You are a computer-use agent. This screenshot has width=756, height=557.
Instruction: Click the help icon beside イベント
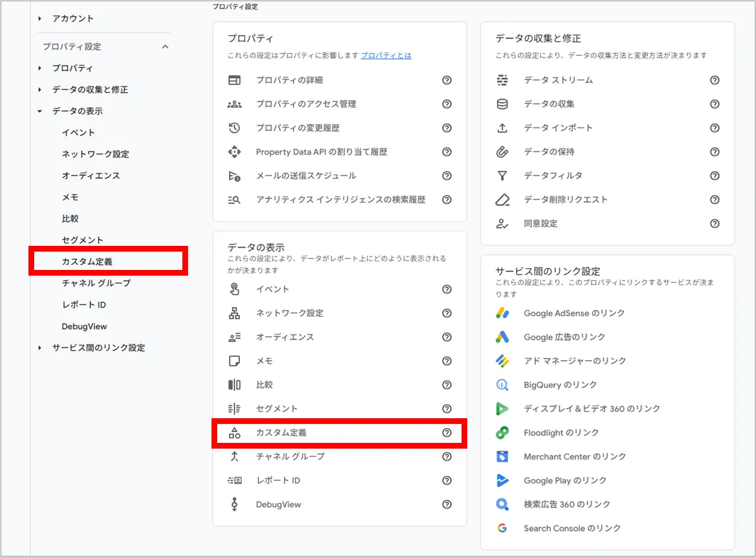[447, 288]
